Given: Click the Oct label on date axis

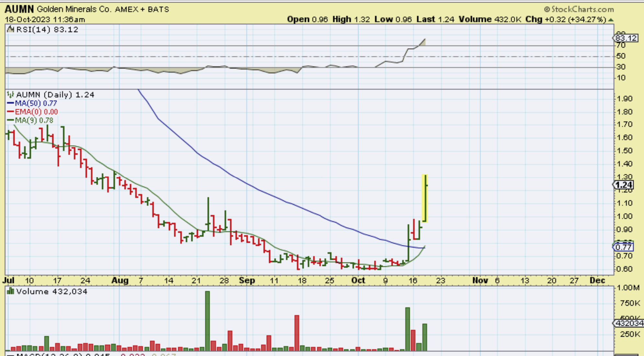Looking at the screenshot, I should click(358, 280).
